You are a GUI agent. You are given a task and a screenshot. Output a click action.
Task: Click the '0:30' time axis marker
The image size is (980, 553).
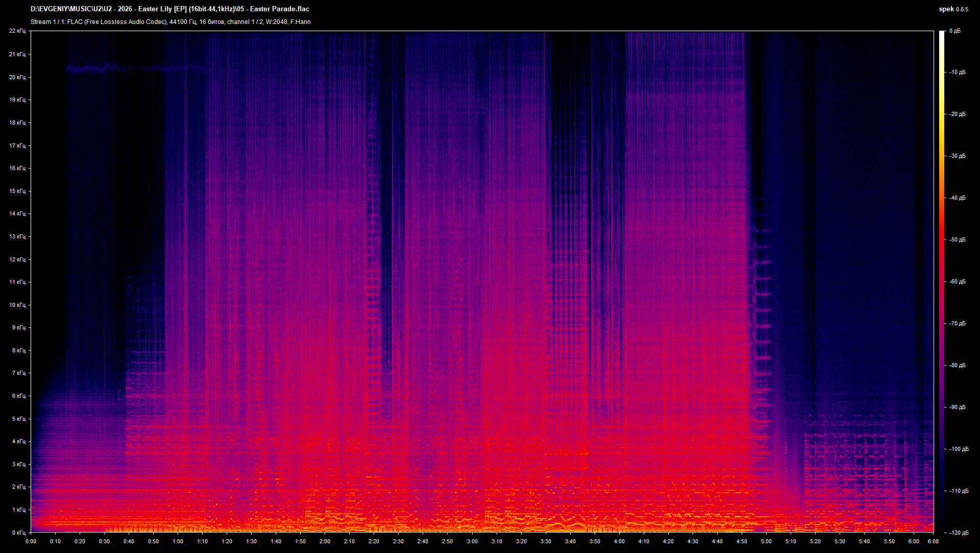coord(105,542)
